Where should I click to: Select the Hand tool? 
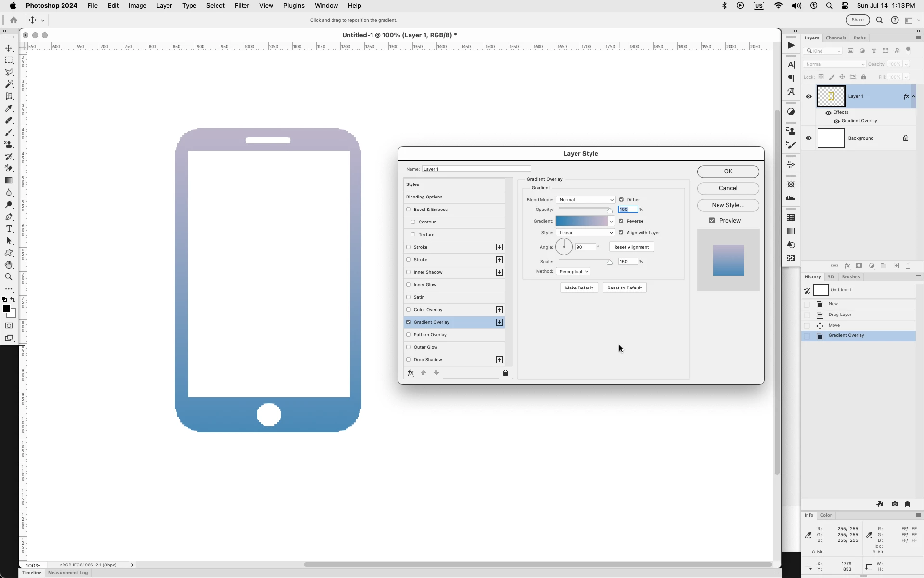(x=9, y=265)
